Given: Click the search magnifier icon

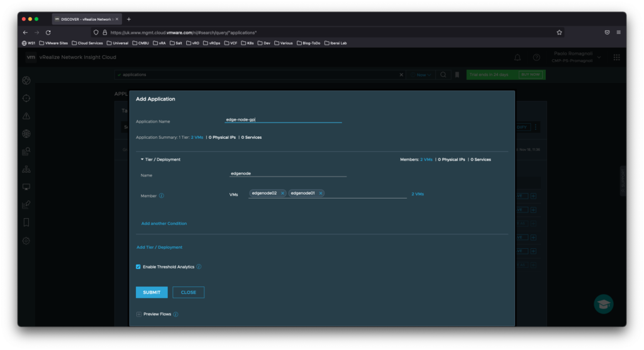Looking at the screenshot, I should [x=443, y=75].
